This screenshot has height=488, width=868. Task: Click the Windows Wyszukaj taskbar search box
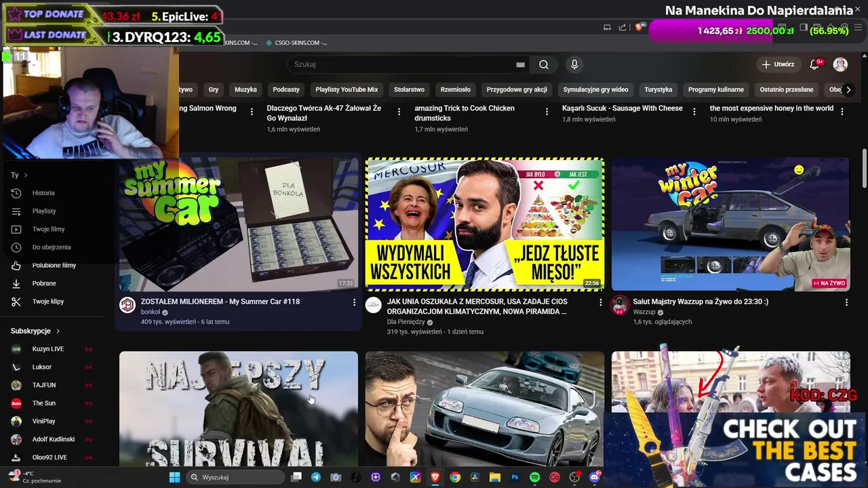235,477
